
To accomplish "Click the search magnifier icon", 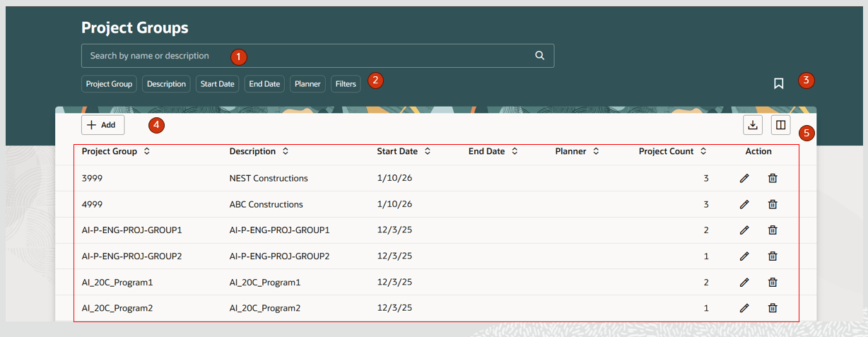I will point(539,55).
